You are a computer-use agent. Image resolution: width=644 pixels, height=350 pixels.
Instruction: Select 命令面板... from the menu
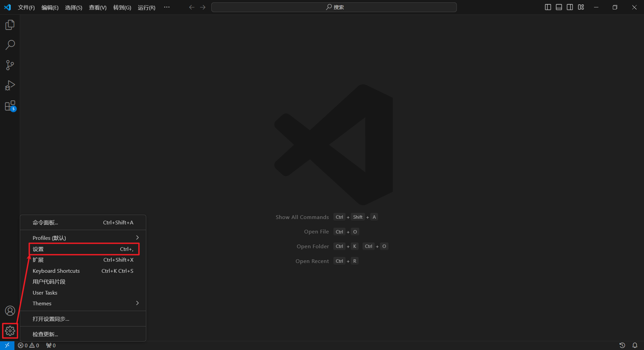[83, 223]
